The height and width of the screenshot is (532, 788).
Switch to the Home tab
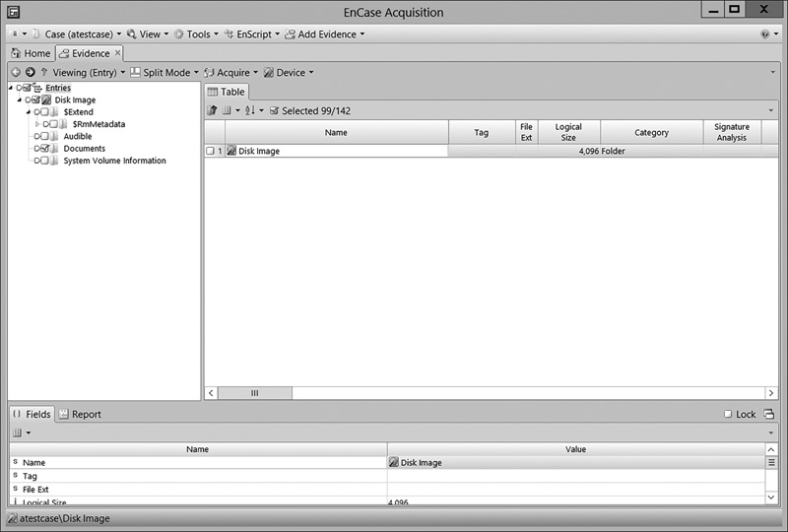click(x=32, y=53)
